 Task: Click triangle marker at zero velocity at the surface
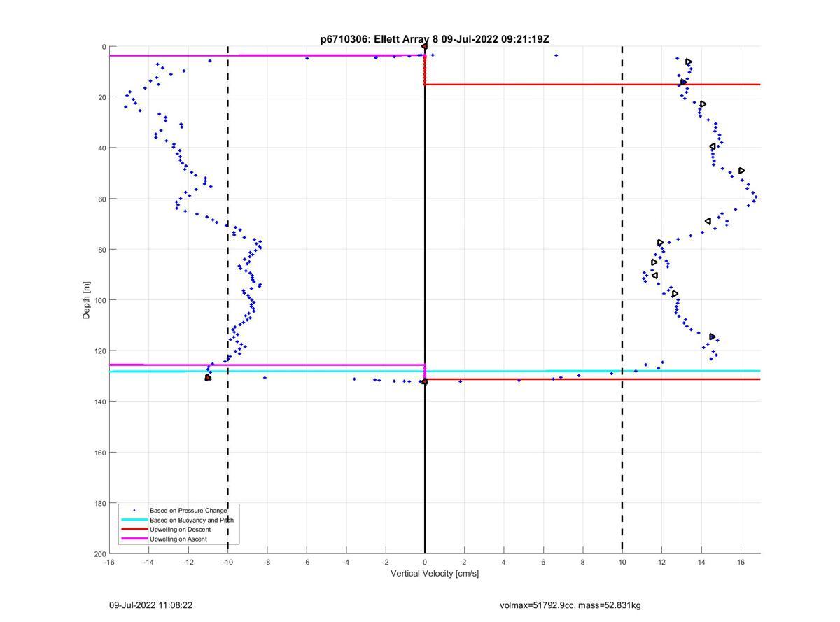pos(424,47)
